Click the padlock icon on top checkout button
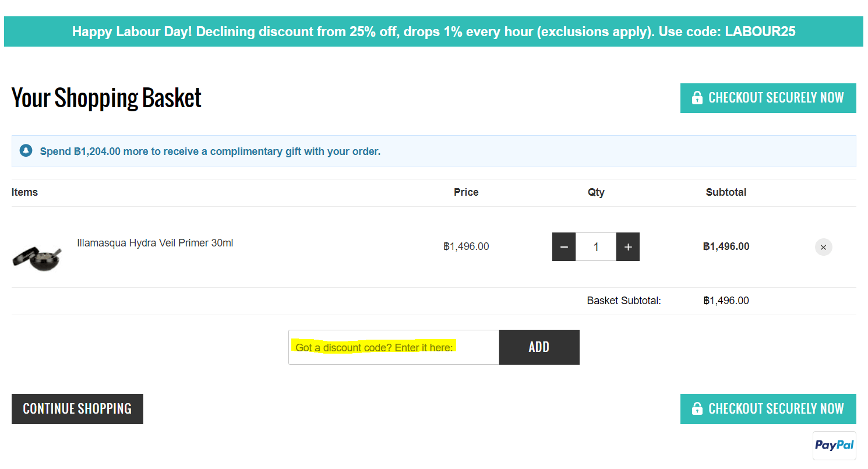Image resolution: width=868 pixels, height=469 pixels. tap(697, 98)
